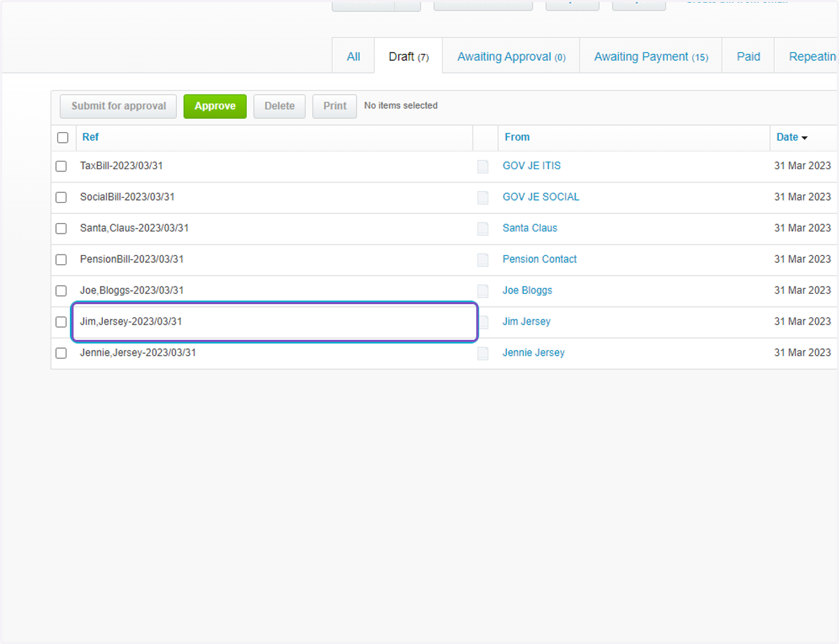Open the Joe Bloggs contact link
Viewport: 839px width, 644px height.
(527, 290)
